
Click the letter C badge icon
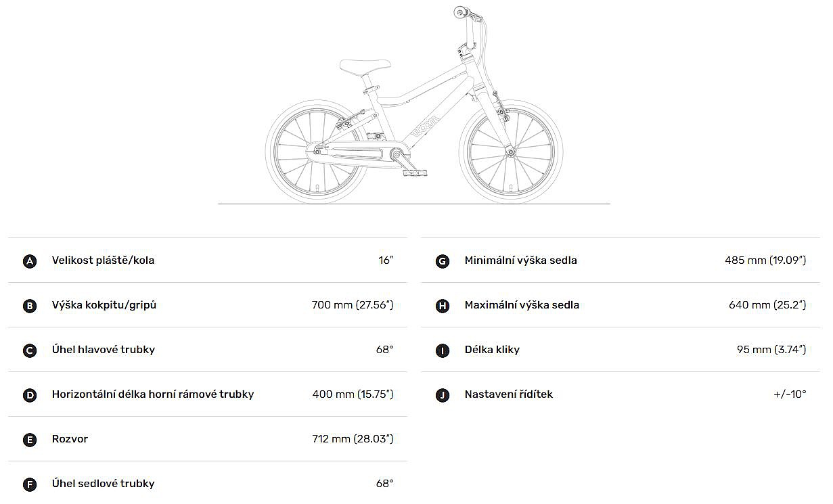point(30,350)
